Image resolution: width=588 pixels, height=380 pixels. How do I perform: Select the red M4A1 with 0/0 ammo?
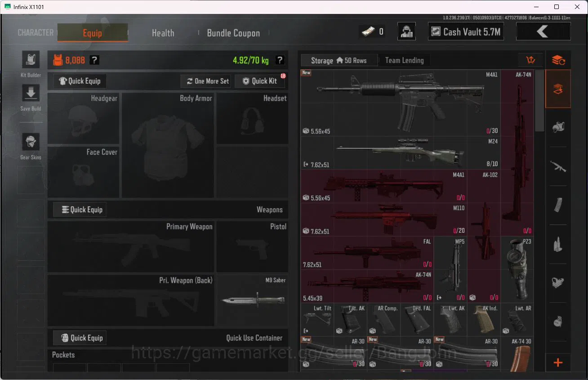click(384, 186)
